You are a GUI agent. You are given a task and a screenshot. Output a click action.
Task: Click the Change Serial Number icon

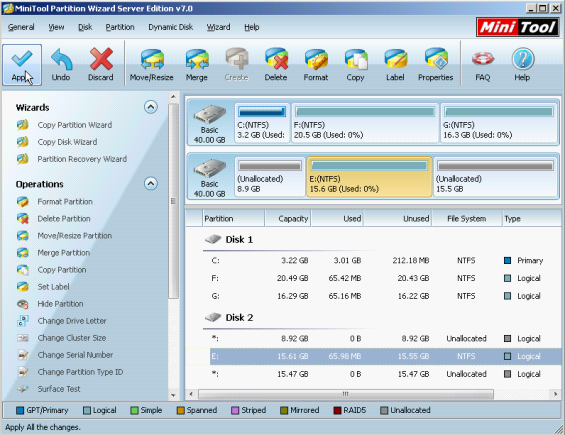(23, 355)
